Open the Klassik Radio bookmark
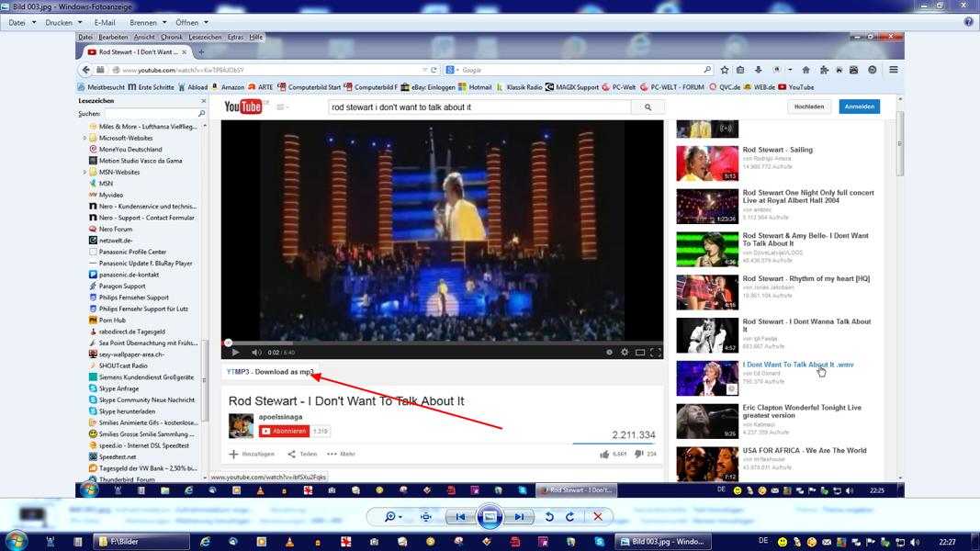 519,87
